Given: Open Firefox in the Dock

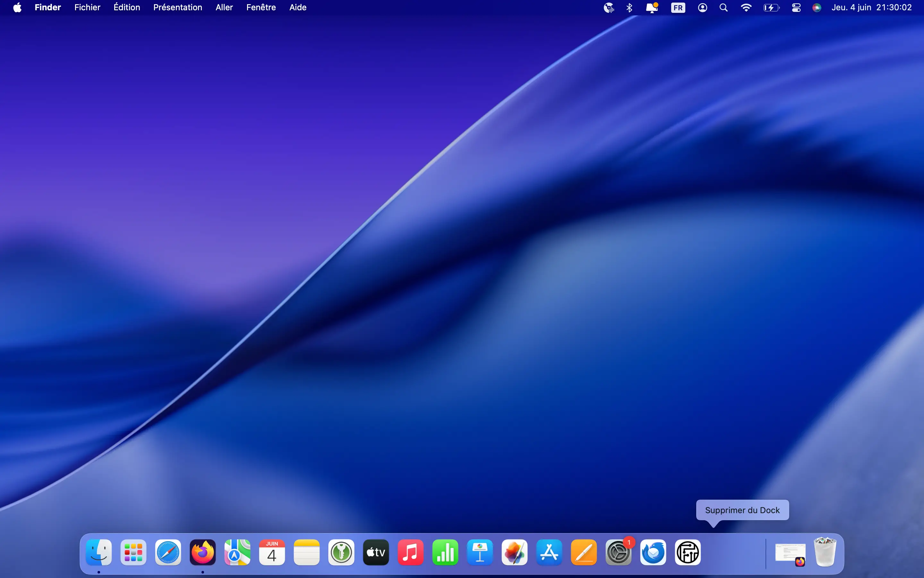Looking at the screenshot, I should pos(203,552).
